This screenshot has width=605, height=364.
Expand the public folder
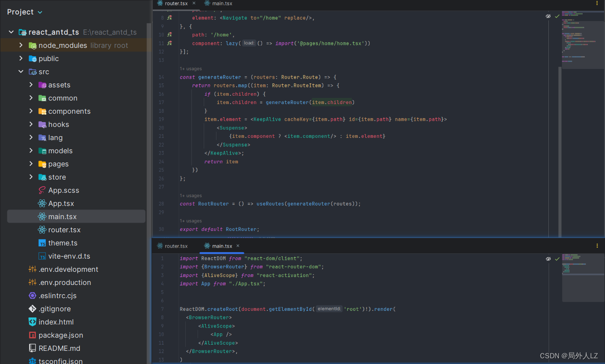point(21,58)
